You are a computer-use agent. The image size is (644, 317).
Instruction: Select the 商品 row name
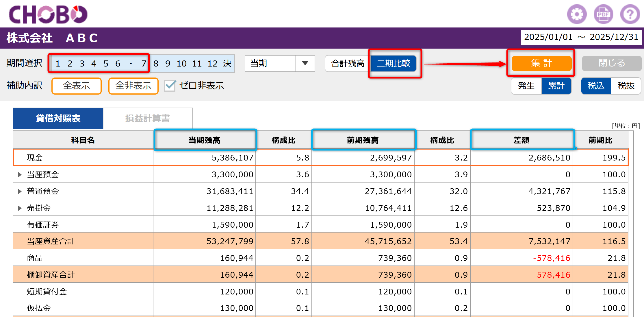[35, 258]
